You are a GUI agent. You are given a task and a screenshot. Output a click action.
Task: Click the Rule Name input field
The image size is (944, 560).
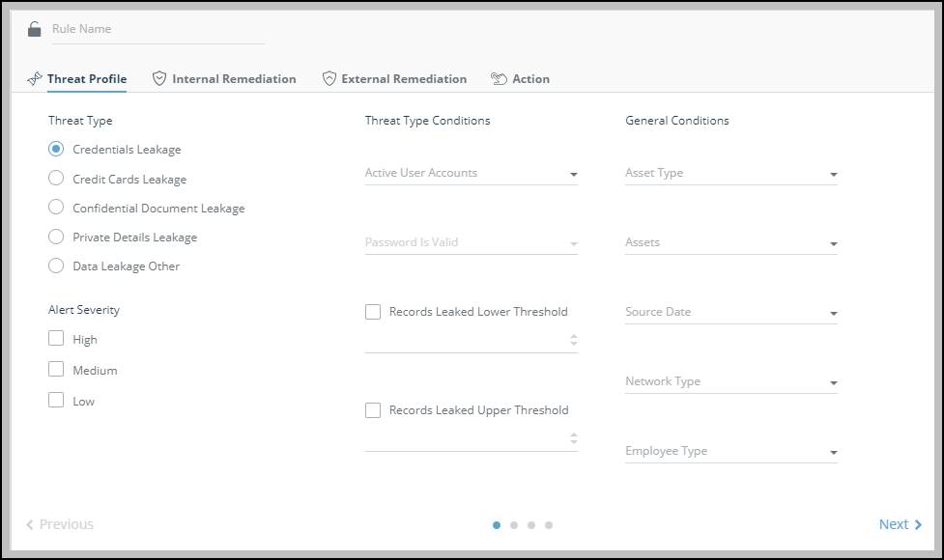[x=157, y=30]
